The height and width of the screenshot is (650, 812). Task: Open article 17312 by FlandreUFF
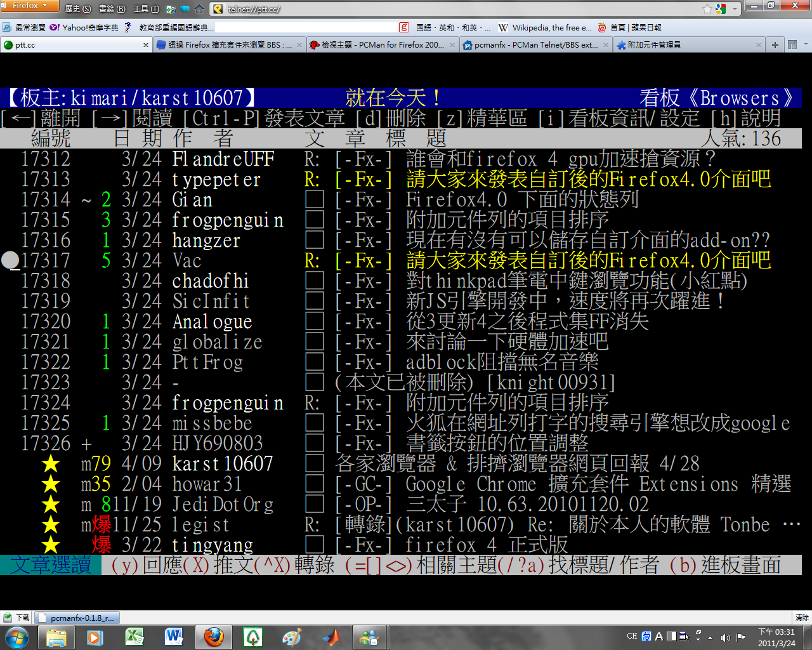coord(401,159)
